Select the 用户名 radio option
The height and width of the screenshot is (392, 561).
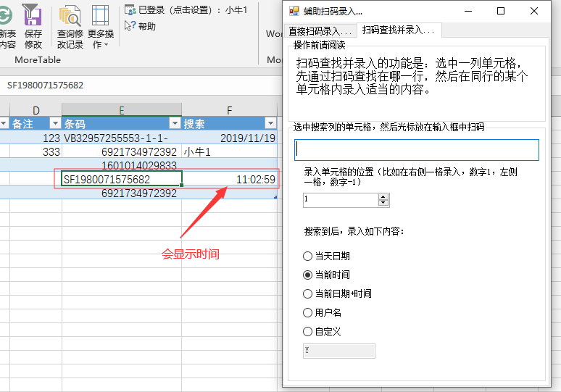coord(308,313)
